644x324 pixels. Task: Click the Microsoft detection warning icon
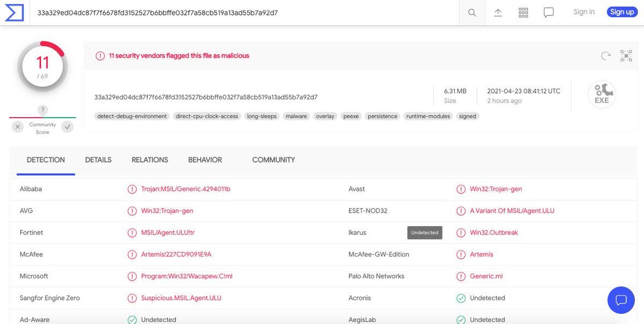click(x=132, y=276)
